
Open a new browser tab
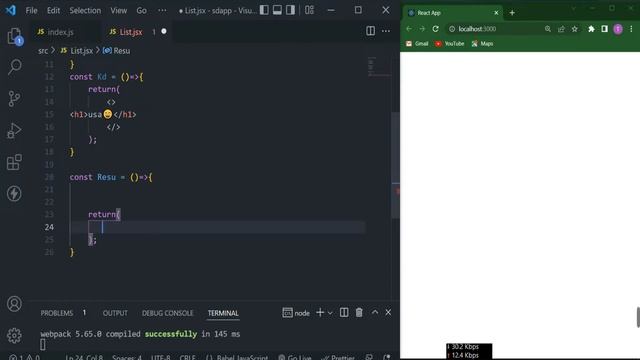coord(512,13)
